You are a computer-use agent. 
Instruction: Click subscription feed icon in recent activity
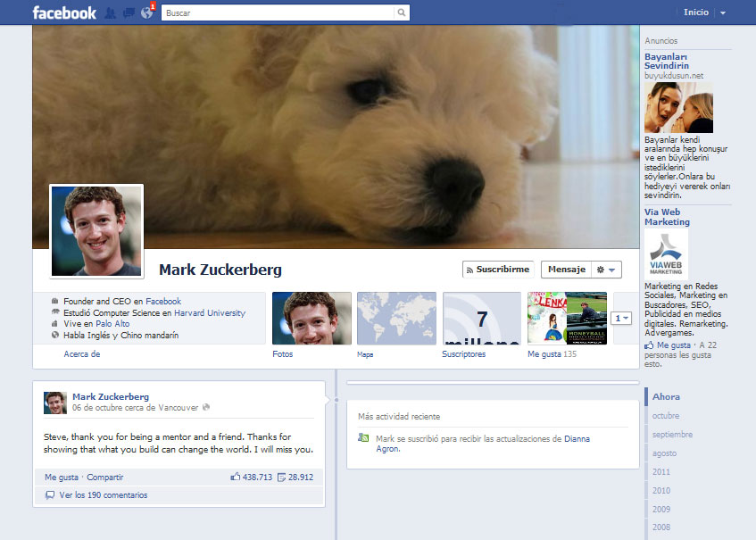(363, 437)
